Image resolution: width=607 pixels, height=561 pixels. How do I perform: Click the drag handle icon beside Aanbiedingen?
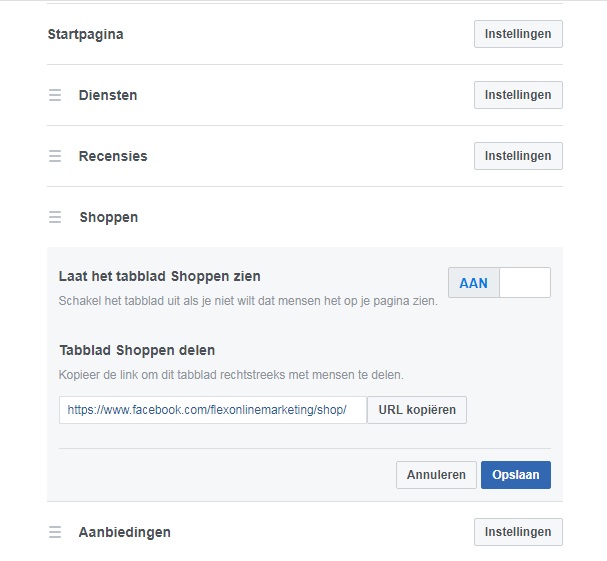(55, 532)
